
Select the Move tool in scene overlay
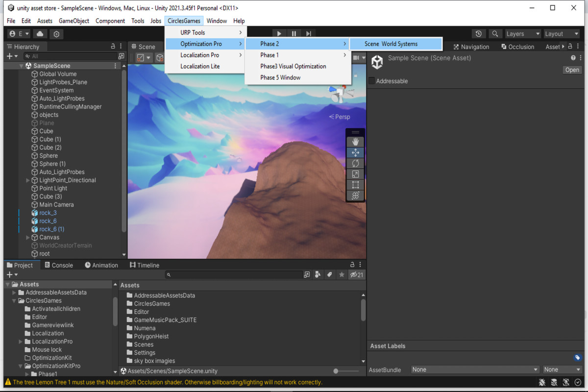point(355,152)
